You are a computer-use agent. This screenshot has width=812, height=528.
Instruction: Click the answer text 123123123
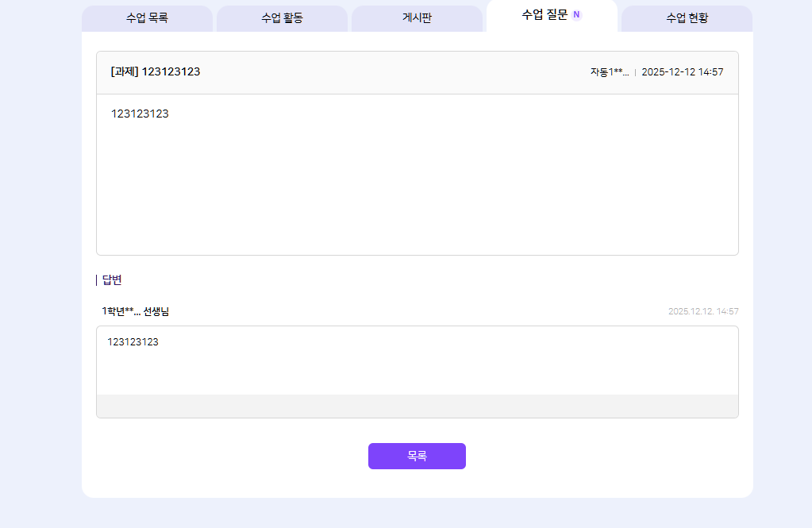(x=133, y=342)
